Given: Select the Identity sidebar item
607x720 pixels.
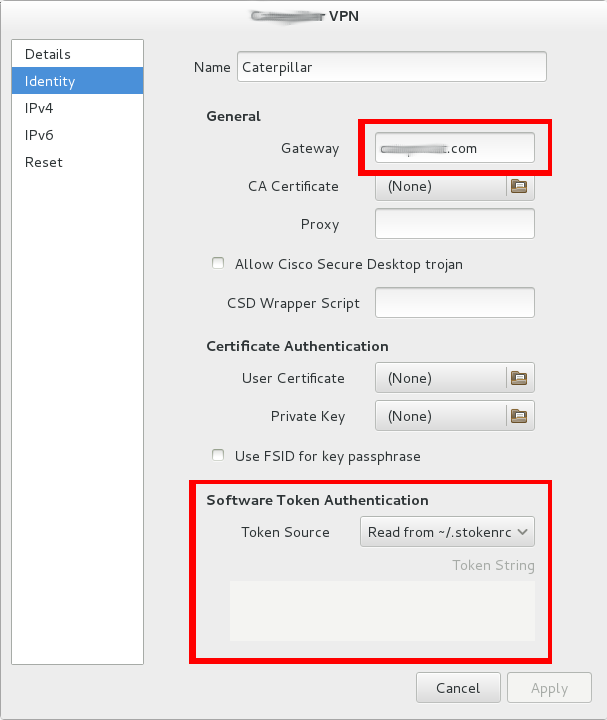Looking at the screenshot, I should pyautogui.click(x=78, y=81).
